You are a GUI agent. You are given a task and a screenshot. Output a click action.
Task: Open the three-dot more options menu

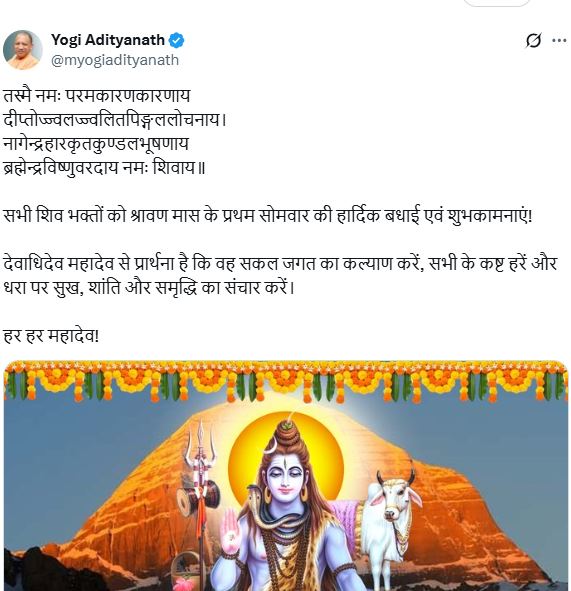[559, 40]
